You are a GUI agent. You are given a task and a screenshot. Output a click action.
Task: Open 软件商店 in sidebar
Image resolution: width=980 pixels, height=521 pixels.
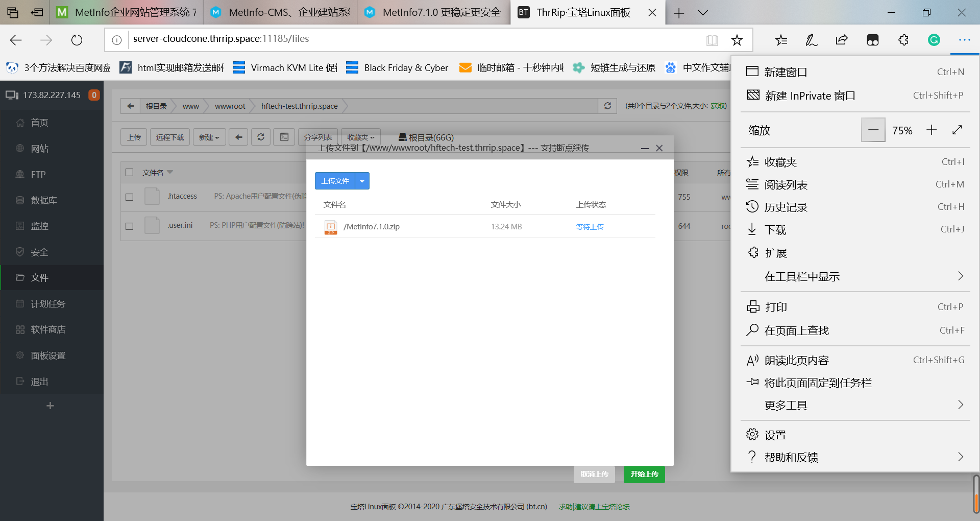52,329
